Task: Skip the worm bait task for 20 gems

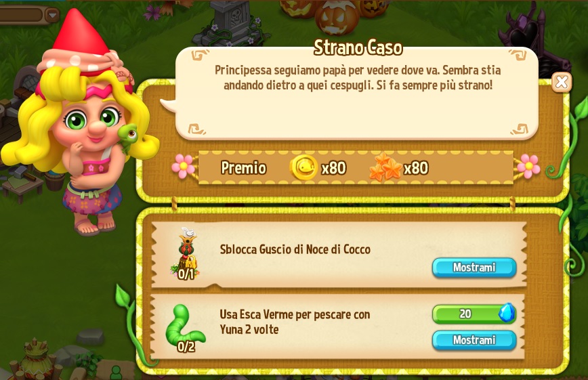Action: point(474,314)
